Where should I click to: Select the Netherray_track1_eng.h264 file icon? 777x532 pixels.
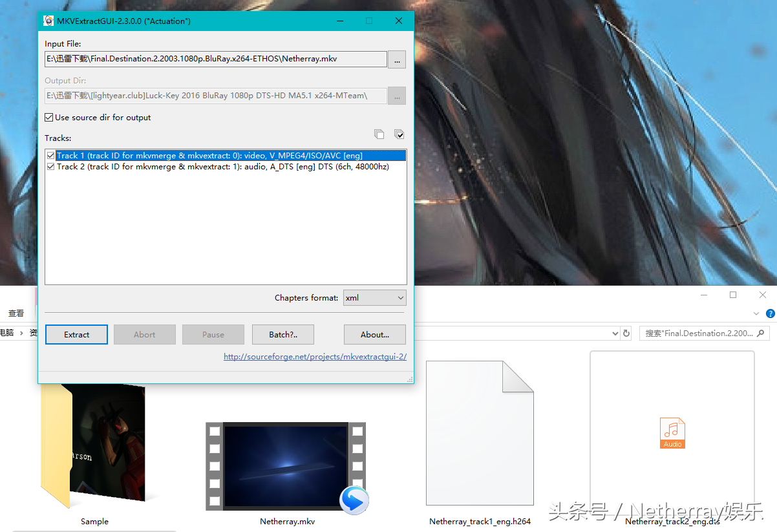click(x=480, y=432)
